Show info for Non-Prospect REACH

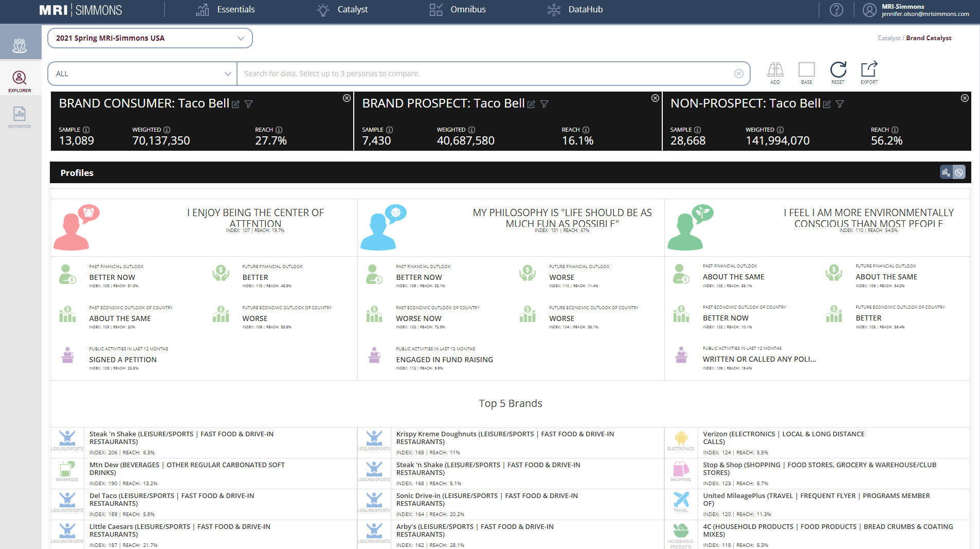click(895, 130)
